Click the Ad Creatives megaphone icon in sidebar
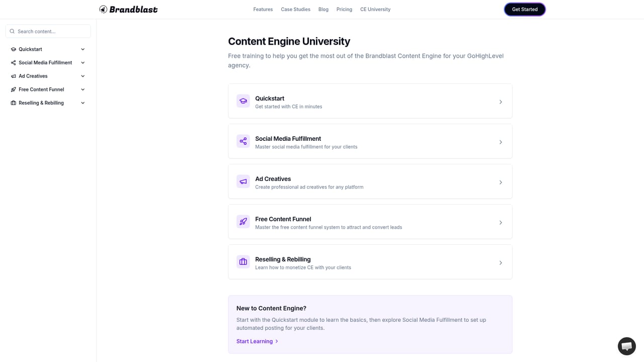The width and height of the screenshot is (644, 362). point(14,76)
